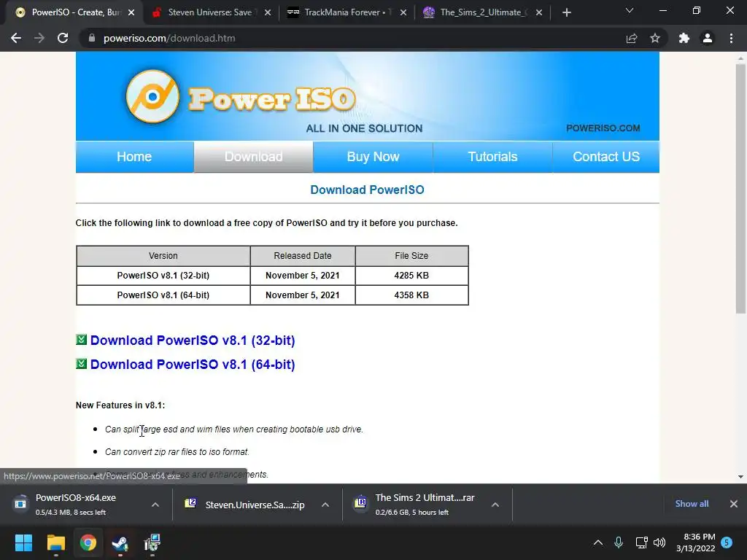Screen dimensions: 747x560
Task: Open the network tray icon
Action: coord(641,542)
